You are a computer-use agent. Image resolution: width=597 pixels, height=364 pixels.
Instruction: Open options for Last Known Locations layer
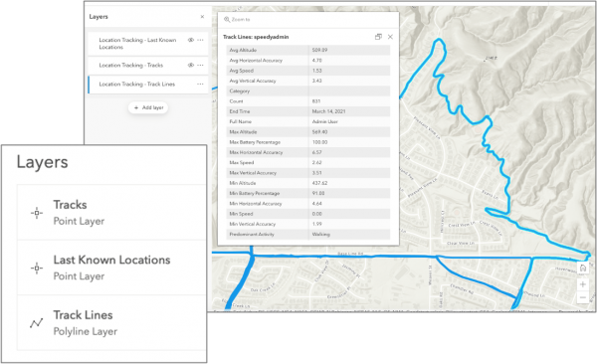pyautogui.click(x=200, y=40)
